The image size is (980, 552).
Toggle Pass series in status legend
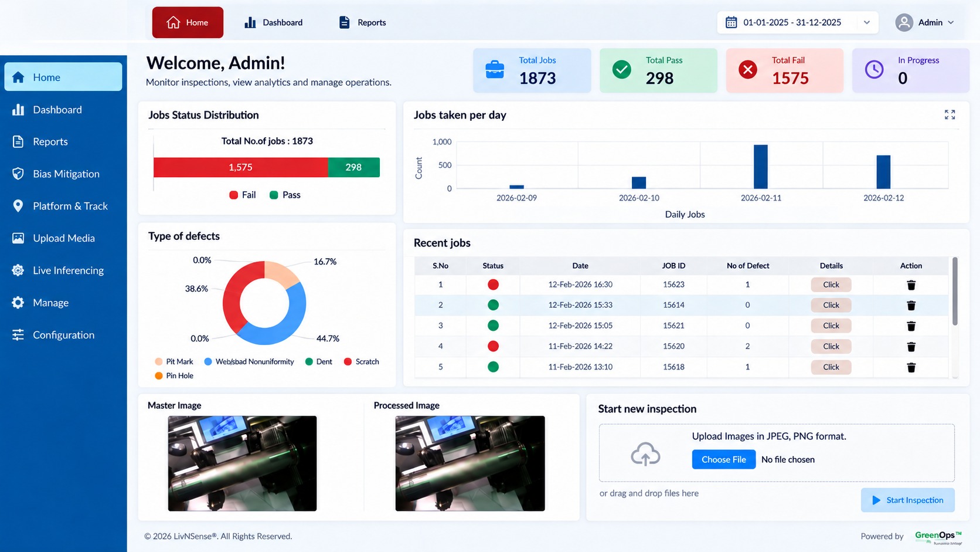285,195
